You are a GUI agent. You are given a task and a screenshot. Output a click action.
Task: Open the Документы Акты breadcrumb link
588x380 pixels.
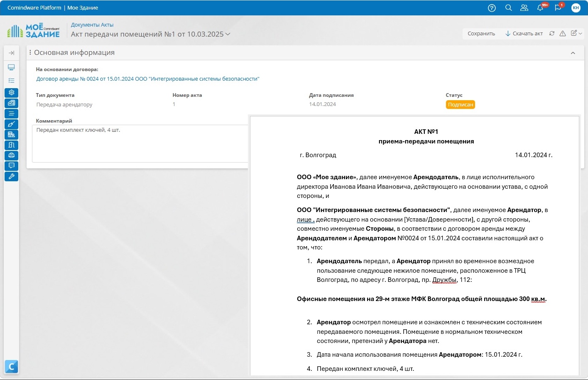point(92,25)
